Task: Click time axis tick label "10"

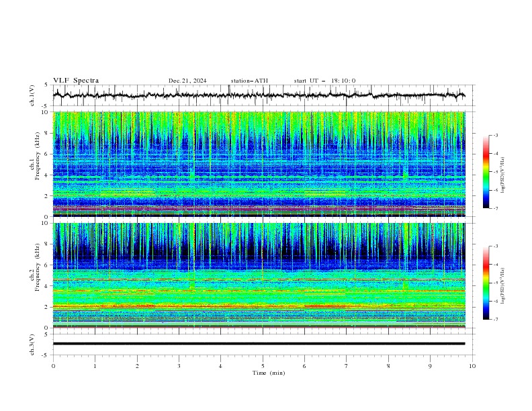Action: 472,366
